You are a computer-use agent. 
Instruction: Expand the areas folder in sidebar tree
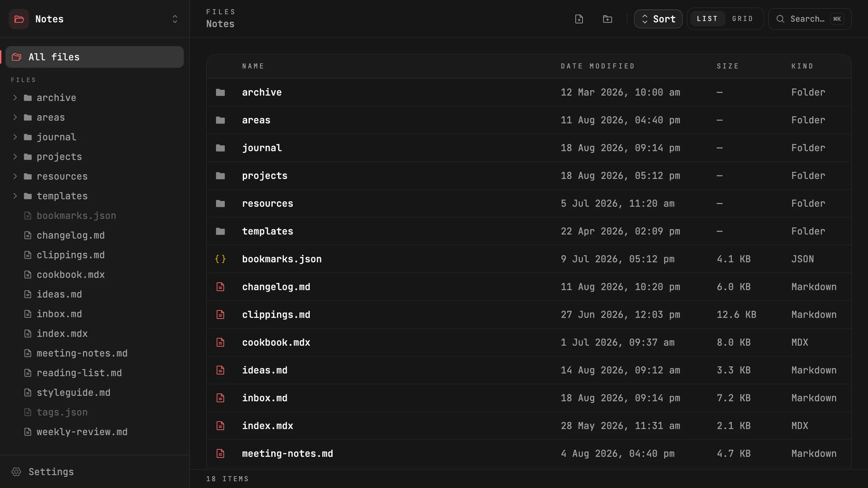pyautogui.click(x=15, y=117)
